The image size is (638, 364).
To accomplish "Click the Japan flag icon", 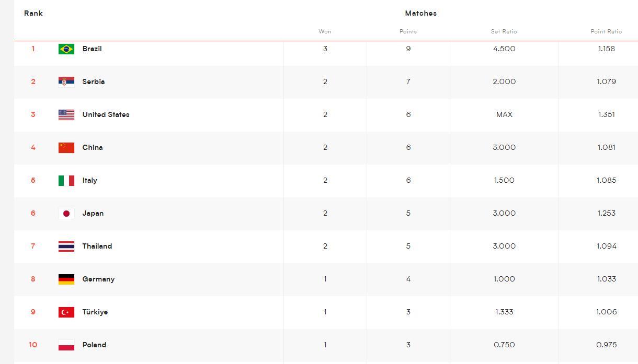I will coord(66,214).
